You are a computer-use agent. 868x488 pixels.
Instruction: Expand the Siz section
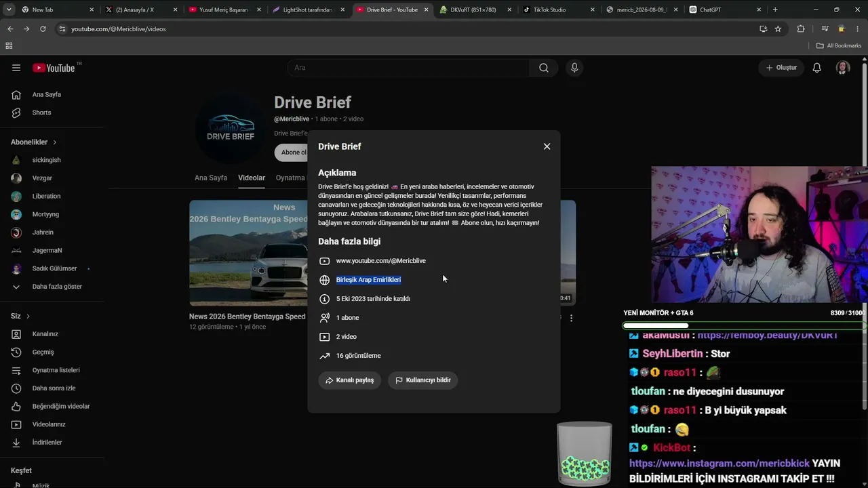[x=20, y=316]
